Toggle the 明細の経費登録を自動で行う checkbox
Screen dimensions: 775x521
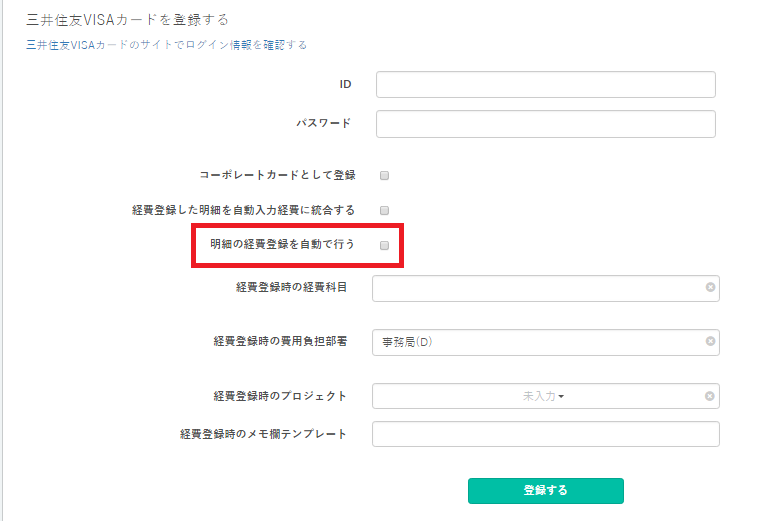[x=384, y=245]
